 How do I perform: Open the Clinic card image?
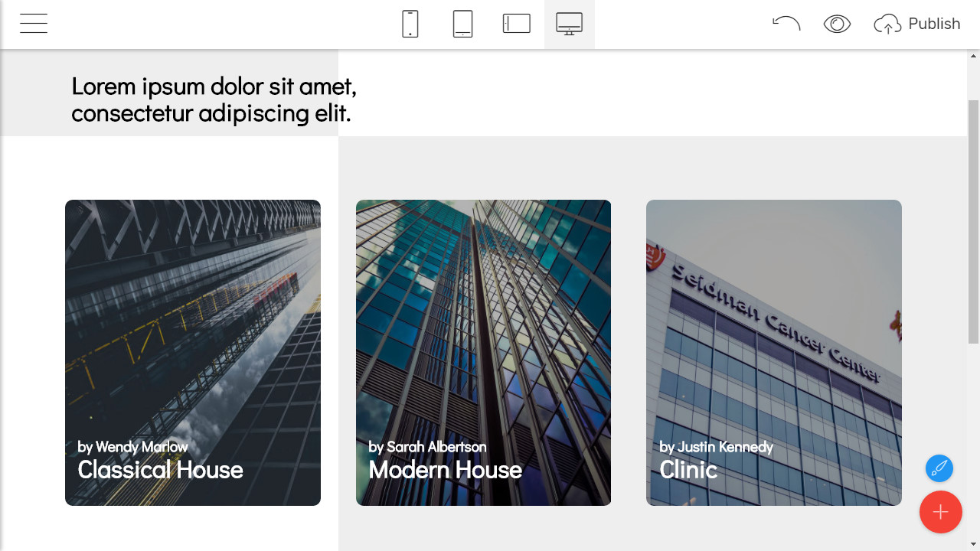(774, 352)
